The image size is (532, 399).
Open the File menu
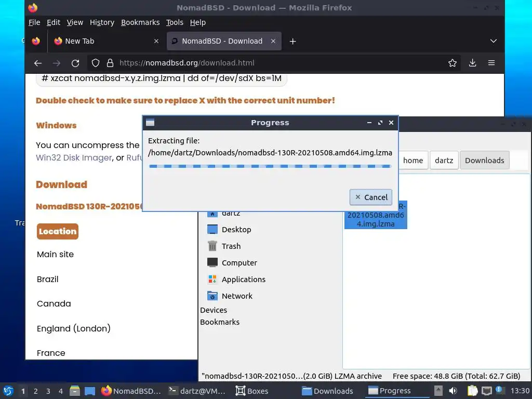point(34,22)
